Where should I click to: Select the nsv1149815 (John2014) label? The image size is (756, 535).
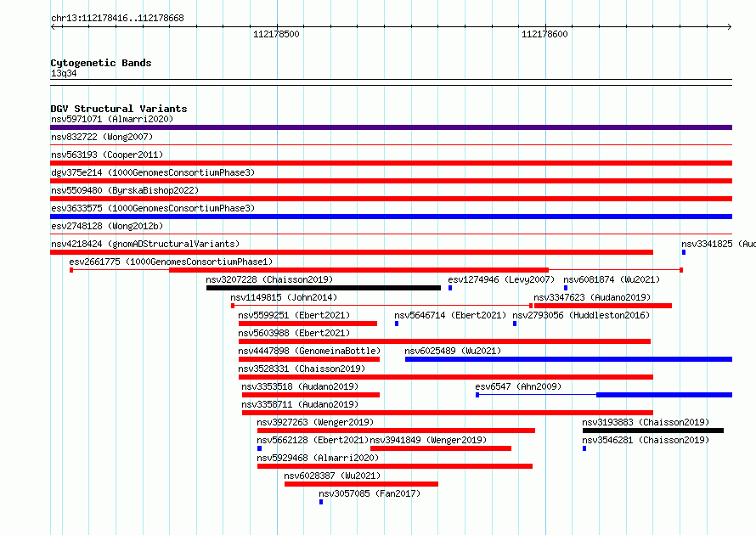coord(284,297)
